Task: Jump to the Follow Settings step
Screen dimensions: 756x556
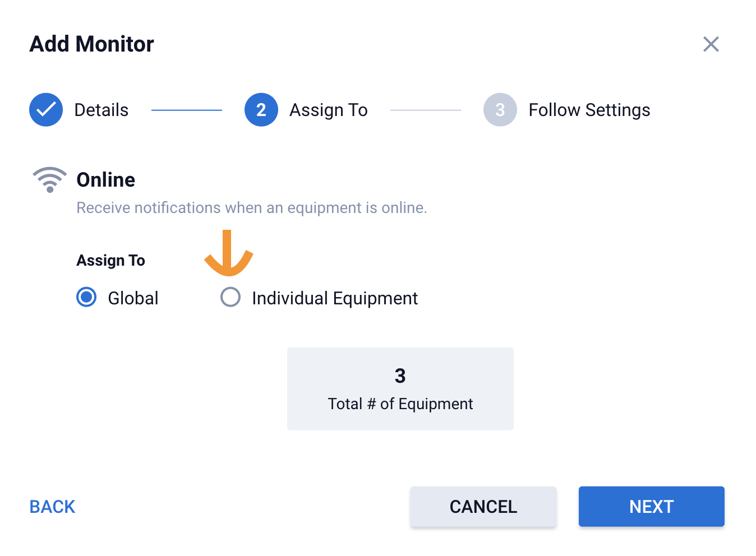Action: [x=589, y=110]
